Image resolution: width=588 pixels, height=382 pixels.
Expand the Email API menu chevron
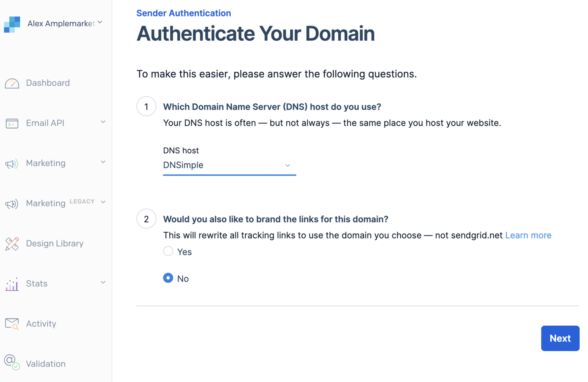tap(103, 122)
